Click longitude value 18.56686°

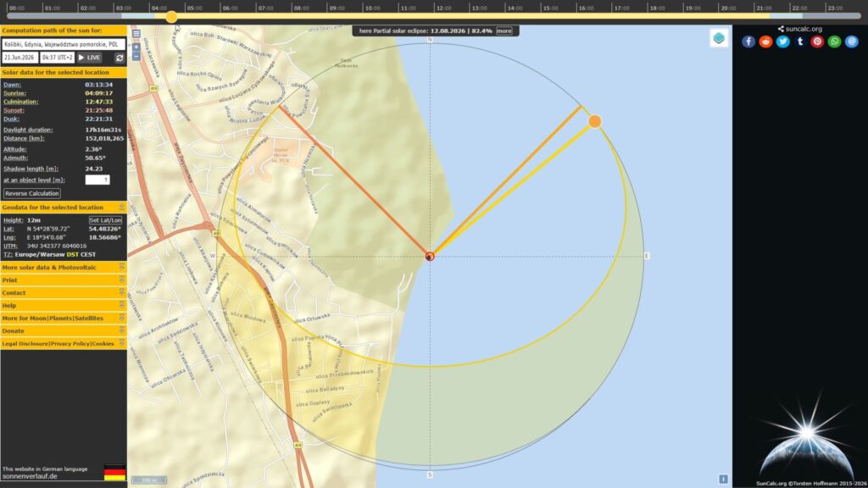pos(104,237)
